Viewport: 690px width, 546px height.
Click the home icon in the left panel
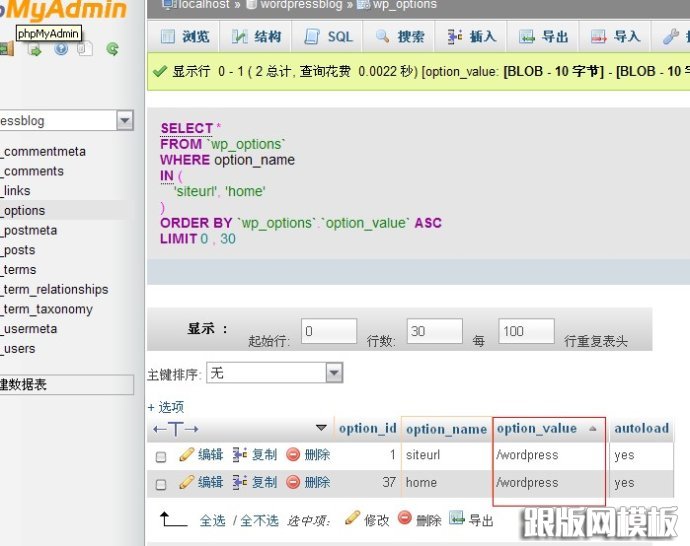(6, 49)
